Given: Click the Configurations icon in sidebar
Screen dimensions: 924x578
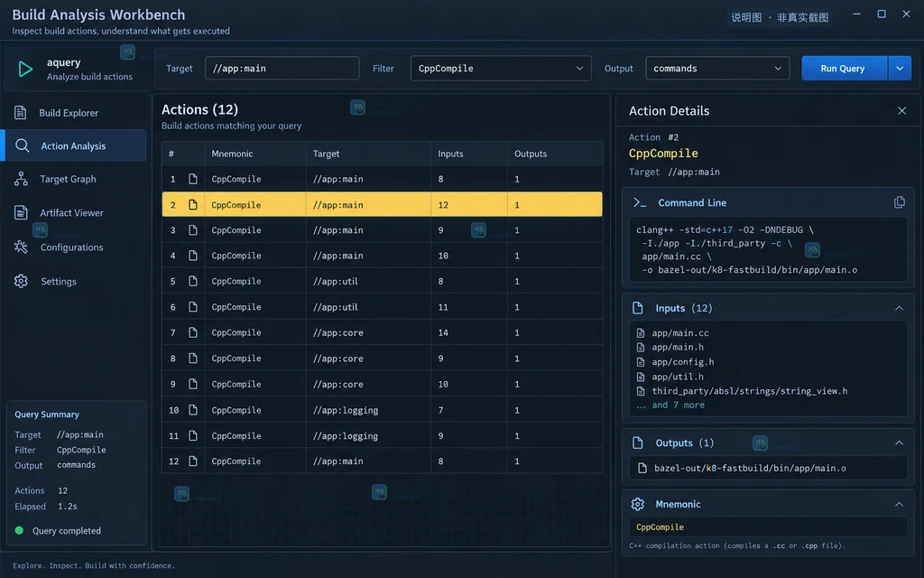Looking at the screenshot, I should coord(21,247).
